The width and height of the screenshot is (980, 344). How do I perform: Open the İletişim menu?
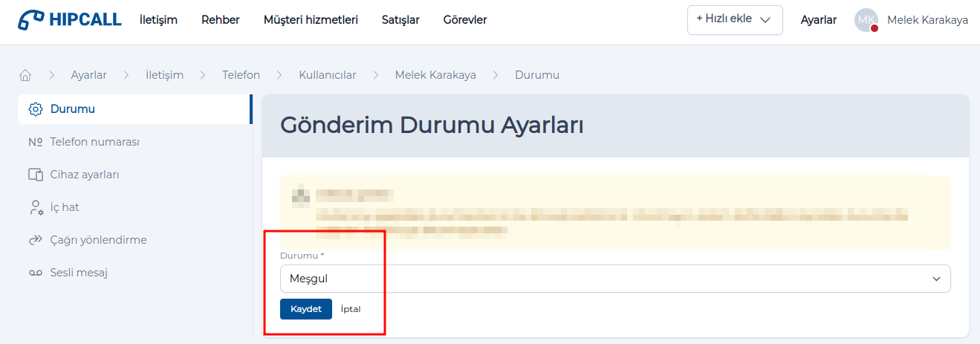pyautogui.click(x=158, y=20)
